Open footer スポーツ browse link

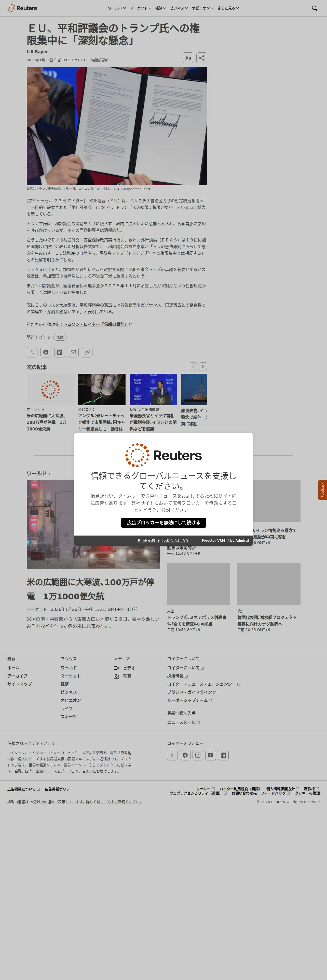click(69, 717)
